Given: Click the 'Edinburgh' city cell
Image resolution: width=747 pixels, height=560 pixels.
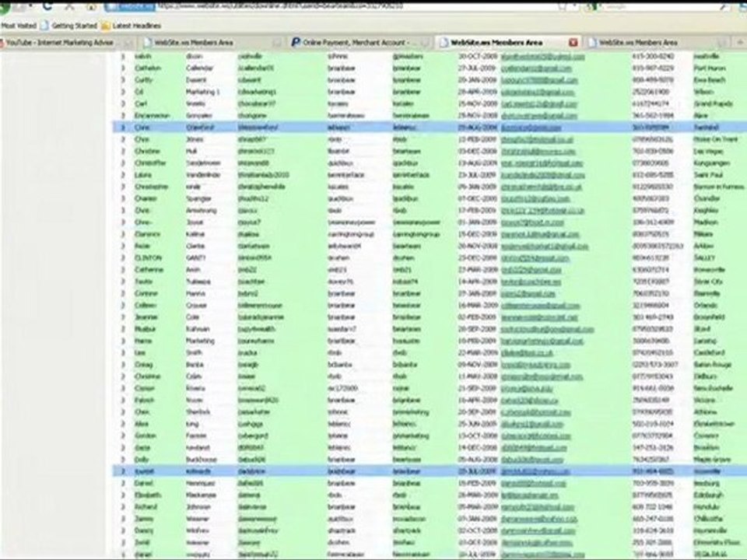Looking at the screenshot, I should pos(708,495).
